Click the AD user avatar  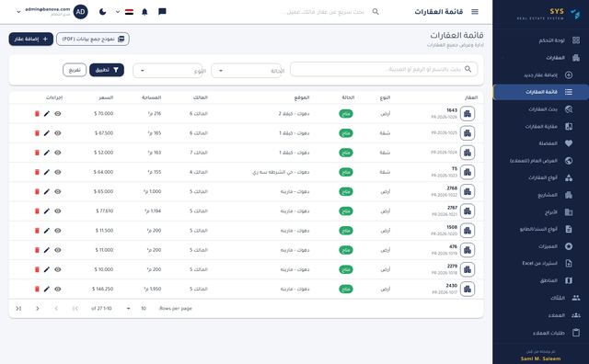[80, 12]
